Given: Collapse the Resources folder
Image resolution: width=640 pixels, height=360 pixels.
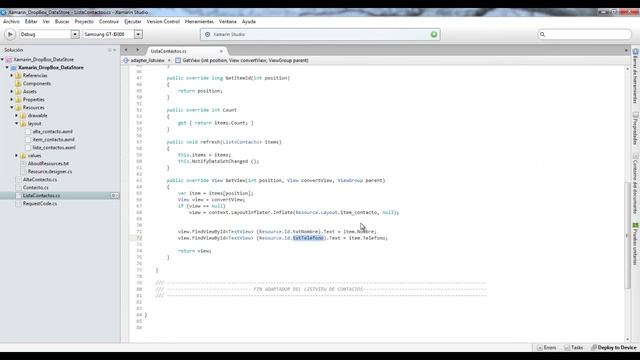Looking at the screenshot, I should point(12,107).
